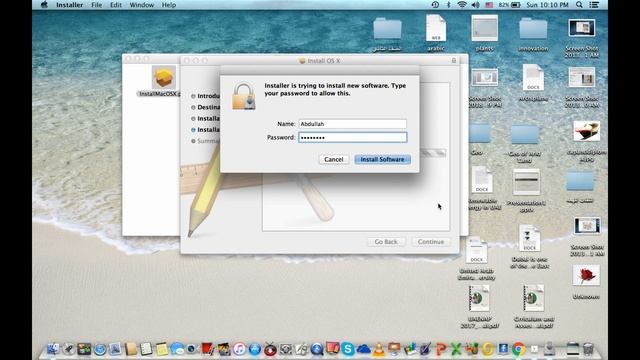Open the Wi-Fi status menu

[x=462, y=4]
